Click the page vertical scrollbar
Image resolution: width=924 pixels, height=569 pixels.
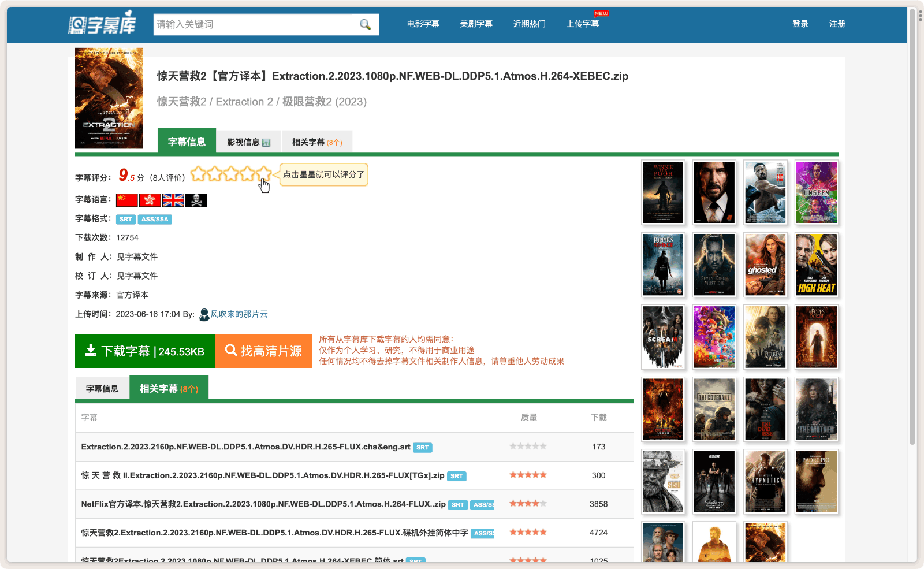coord(912,231)
